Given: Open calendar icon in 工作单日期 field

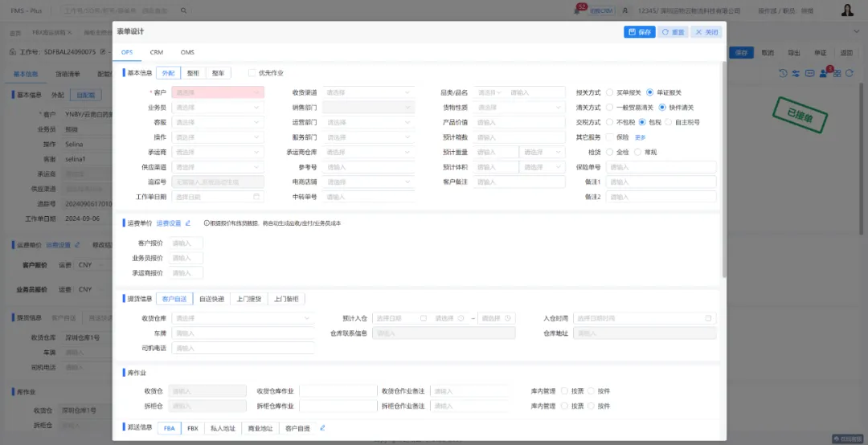Looking at the screenshot, I should pos(256,197).
